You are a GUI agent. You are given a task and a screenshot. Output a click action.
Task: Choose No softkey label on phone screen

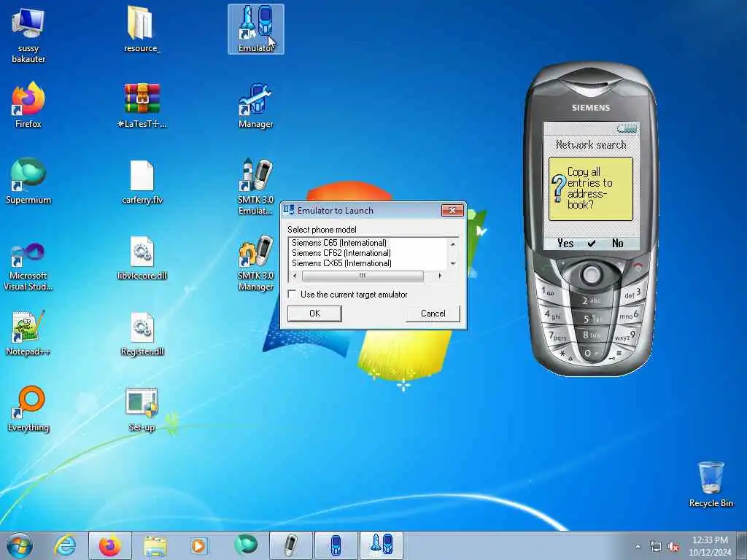(x=617, y=244)
